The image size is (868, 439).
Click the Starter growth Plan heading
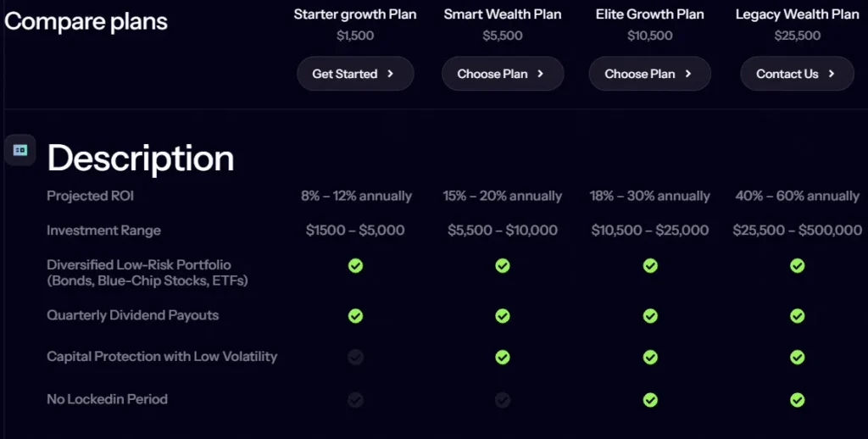click(x=355, y=14)
